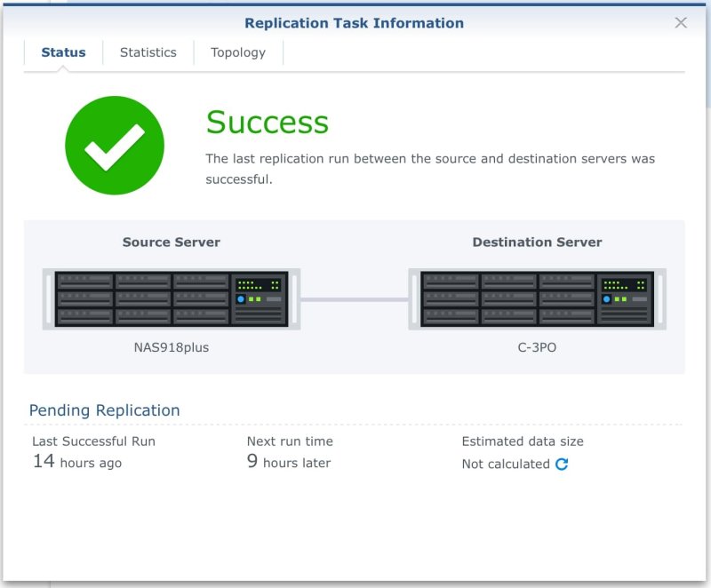The height and width of the screenshot is (588, 711).
Task: Click the destination server rack image
Action: click(x=537, y=299)
